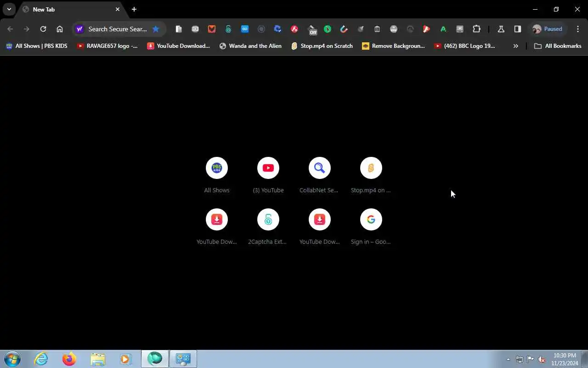Expand hidden bookmarks with the double chevron
Viewport: 588px width, 368px height.
515,46
